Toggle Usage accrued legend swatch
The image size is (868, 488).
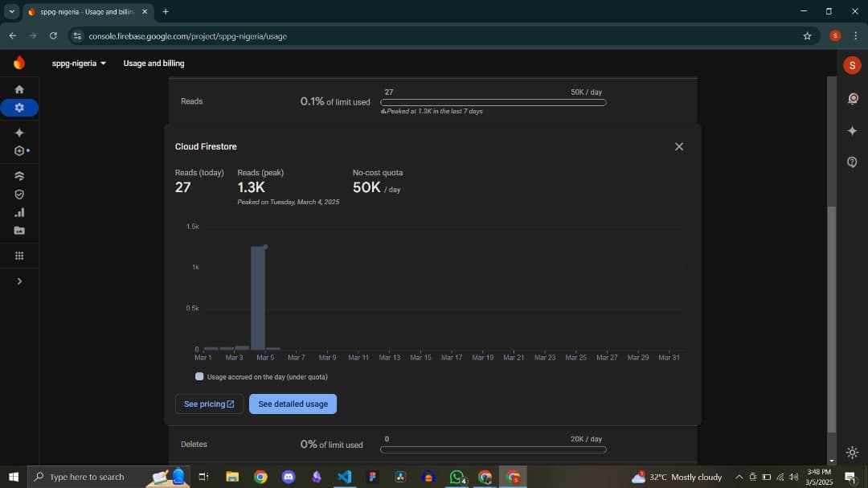pyautogui.click(x=199, y=377)
